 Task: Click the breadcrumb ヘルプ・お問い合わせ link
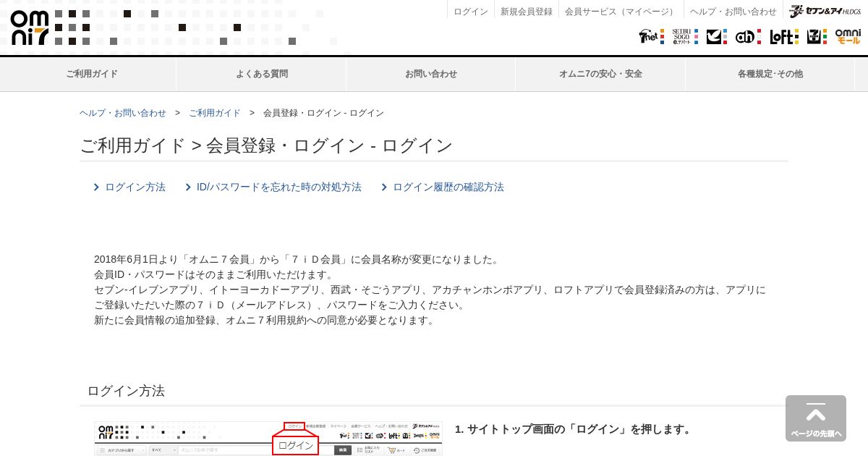coord(123,113)
